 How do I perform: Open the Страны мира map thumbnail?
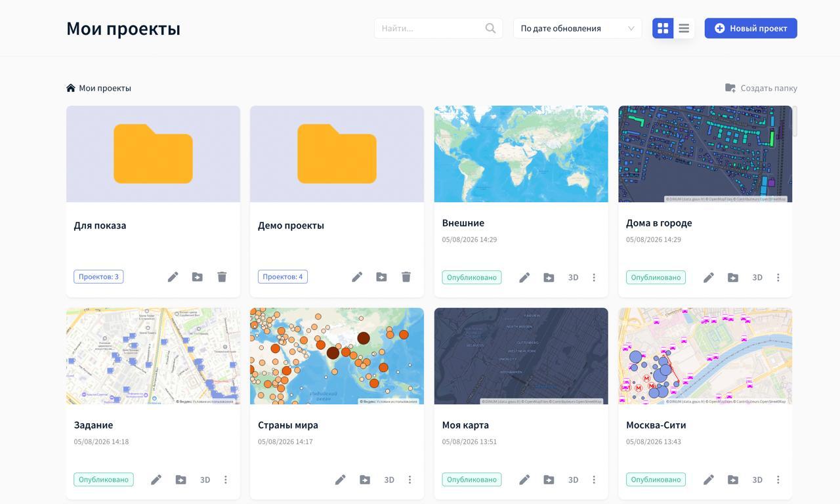(x=337, y=356)
